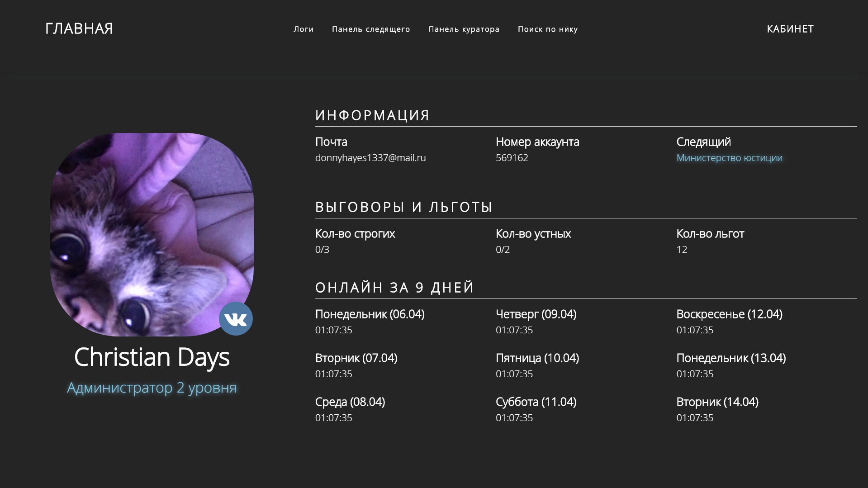Click the Почта field label
868x488 pixels.
(331, 142)
